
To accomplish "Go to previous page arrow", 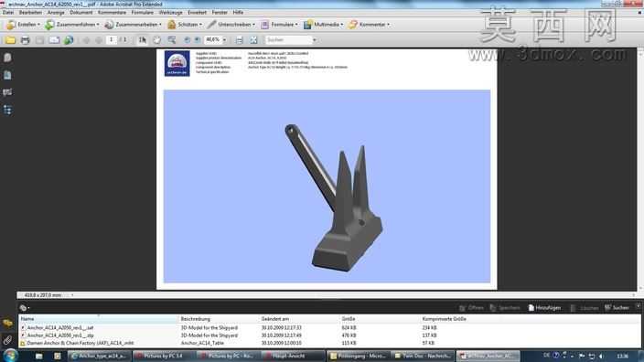I will (x=86, y=40).
